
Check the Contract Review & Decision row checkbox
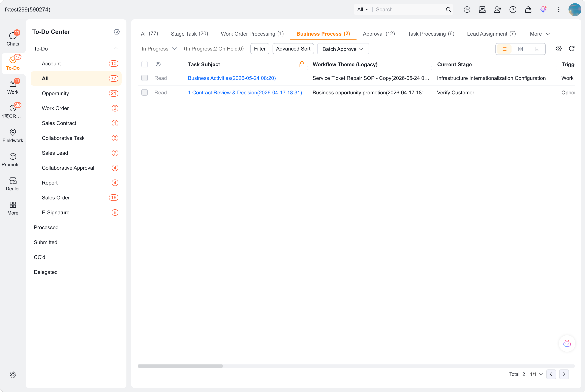[144, 93]
